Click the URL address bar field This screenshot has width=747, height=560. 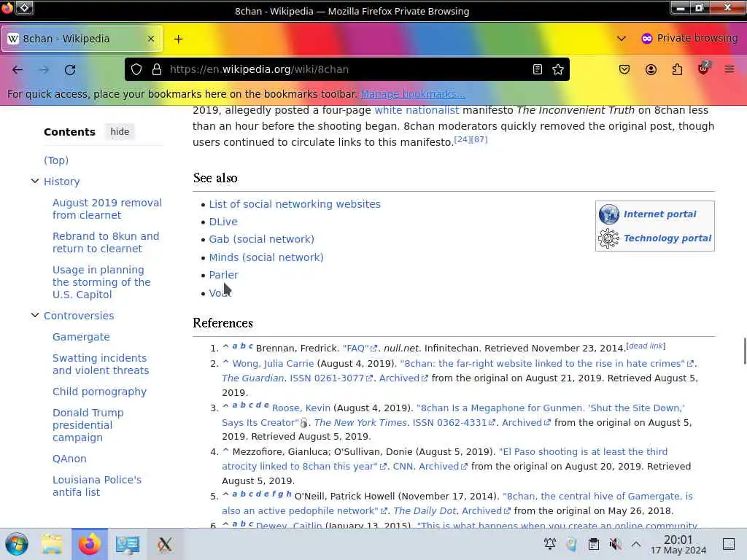tap(347, 69)
